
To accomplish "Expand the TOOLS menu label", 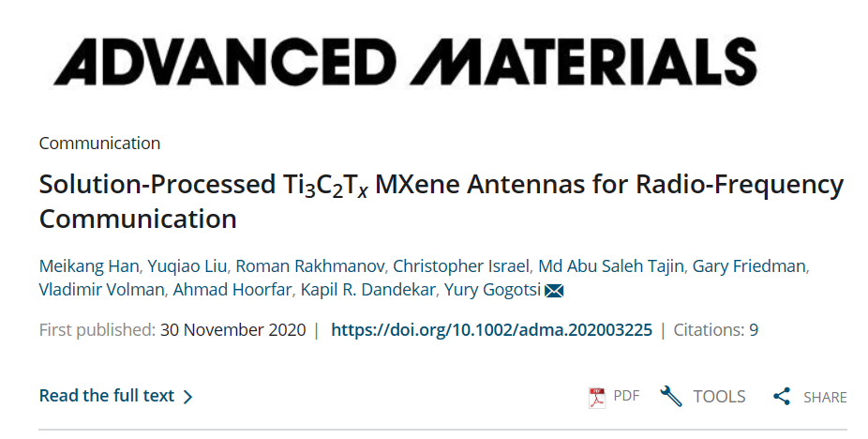I will pyautogui.click(x=719, y=396).
